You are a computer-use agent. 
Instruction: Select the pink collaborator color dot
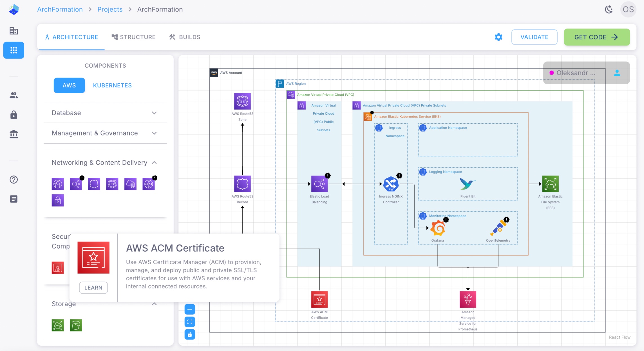click(x=552, y=73)
